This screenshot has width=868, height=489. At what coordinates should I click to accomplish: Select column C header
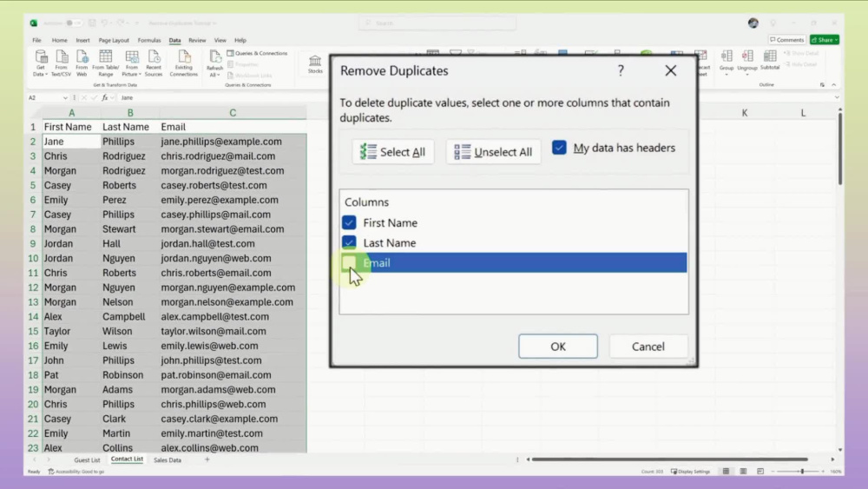[233, 113]
